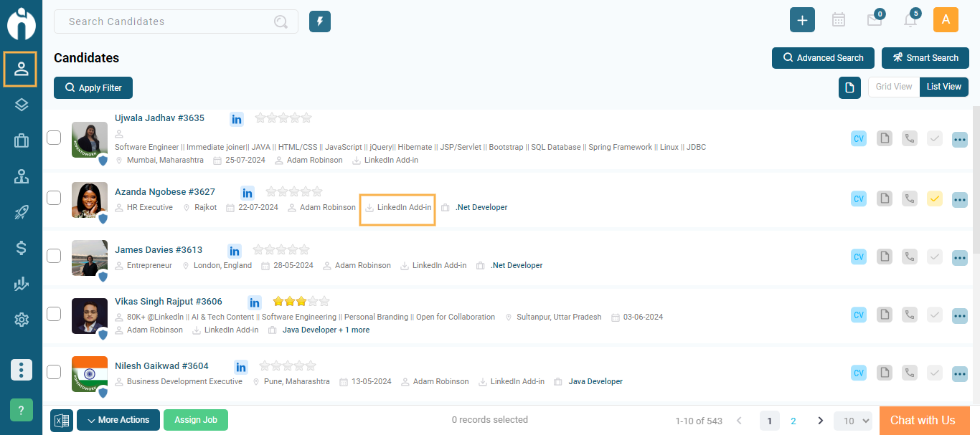This screenshot has height=435, width=980.
Task: Click the LinkedIn icon beside Ujwala Jadhav
Action: point(236,118)
